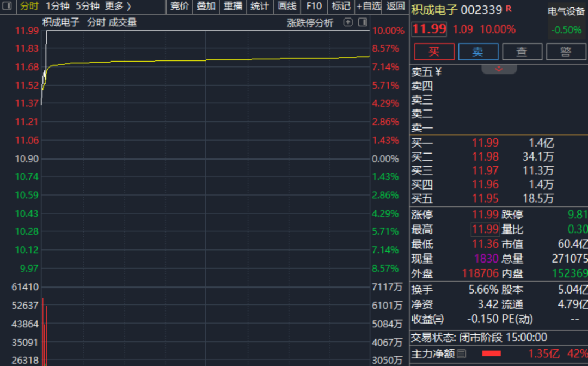Click the 主力净额 details list icon
The width and height of the screenshot is (588, 366).
(x=462, y=353)
